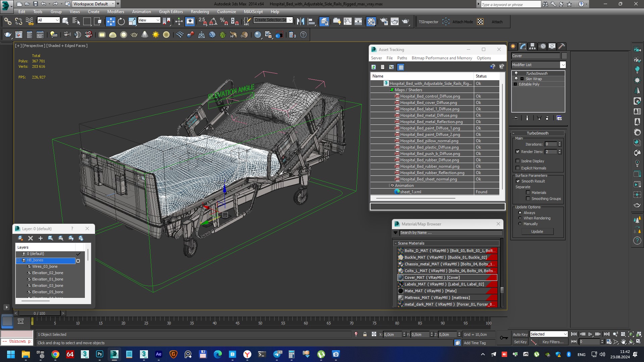The image size is (644, 362).
Task: Open Bitmap Performance and Memory menu
Action: click(442, 58)
